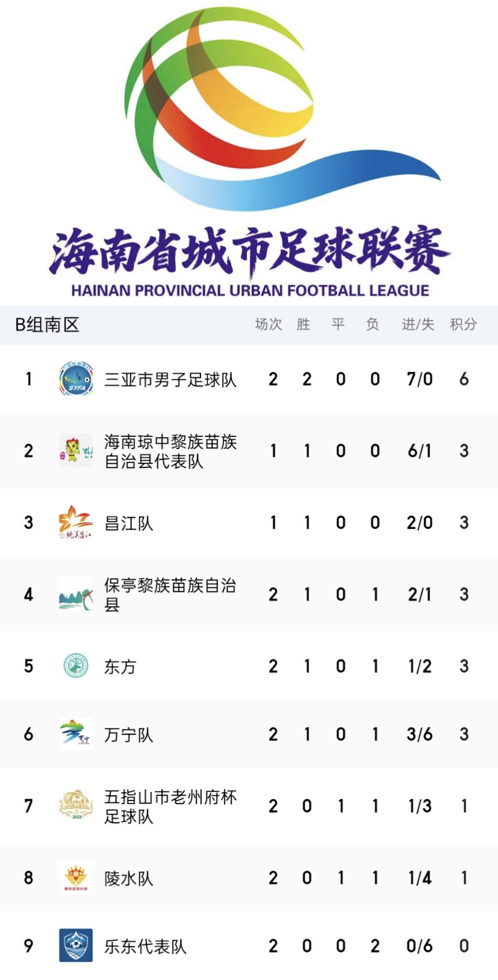Open team 三亚市男子足球队
The height and width of the screenshot is (980, 498).
[170, 379]
